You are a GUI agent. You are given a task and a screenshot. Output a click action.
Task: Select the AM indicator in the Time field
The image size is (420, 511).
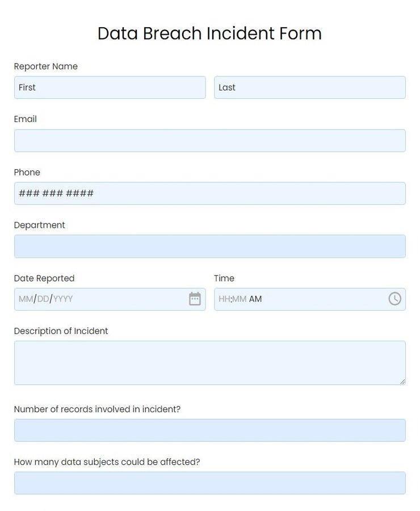[256, 299]
